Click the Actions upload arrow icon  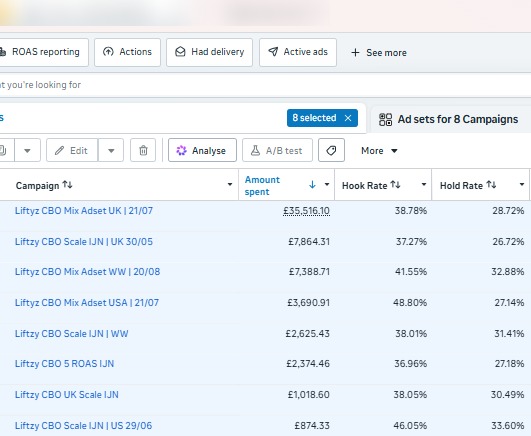coord(108,51)
